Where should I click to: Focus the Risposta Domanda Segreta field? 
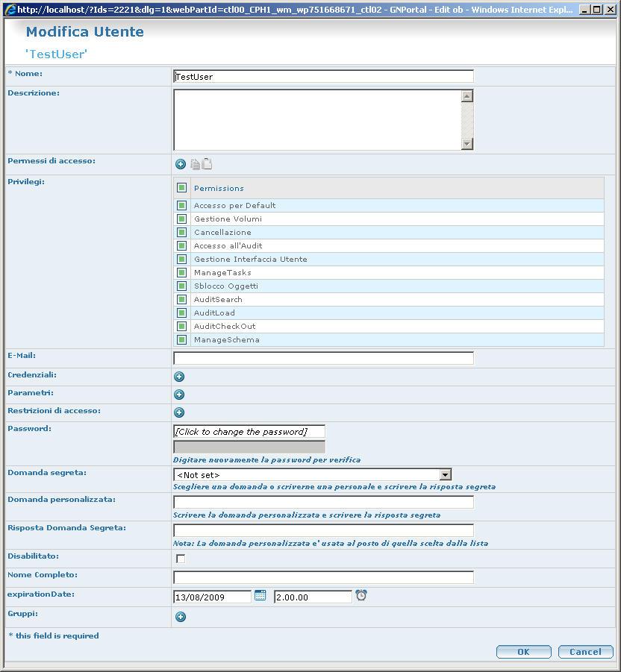coord(323,530)
